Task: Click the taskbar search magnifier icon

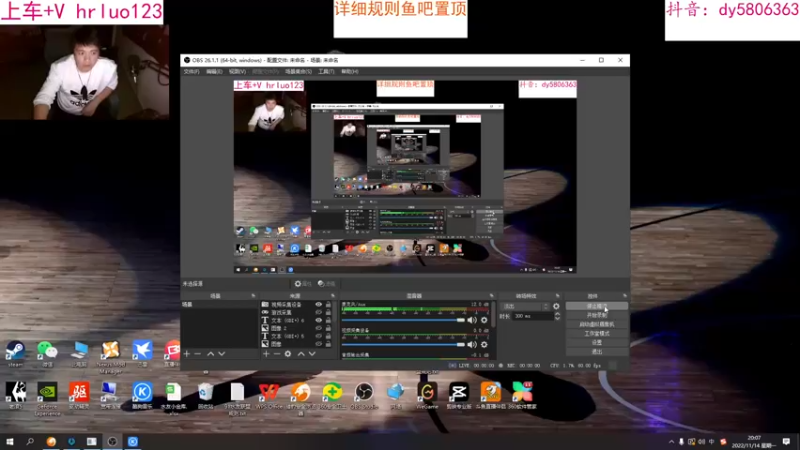Action: point(30,441)
